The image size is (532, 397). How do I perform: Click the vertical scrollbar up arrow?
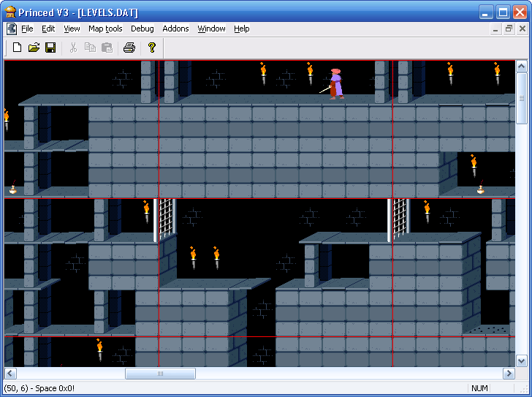point(522,66)
